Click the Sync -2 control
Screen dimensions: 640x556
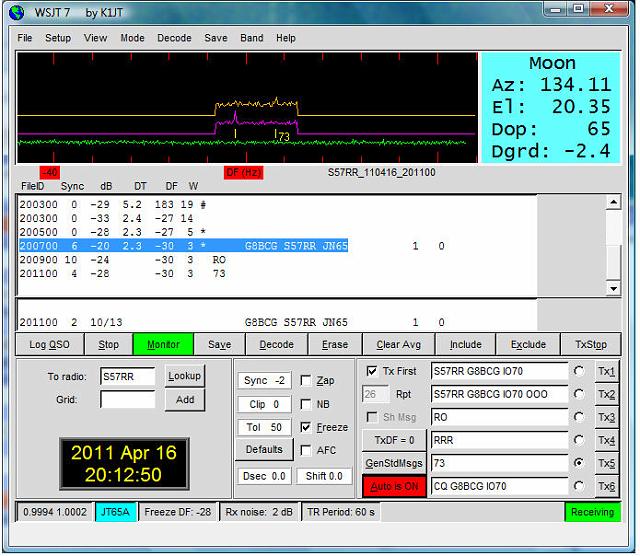tap(264, 380)
